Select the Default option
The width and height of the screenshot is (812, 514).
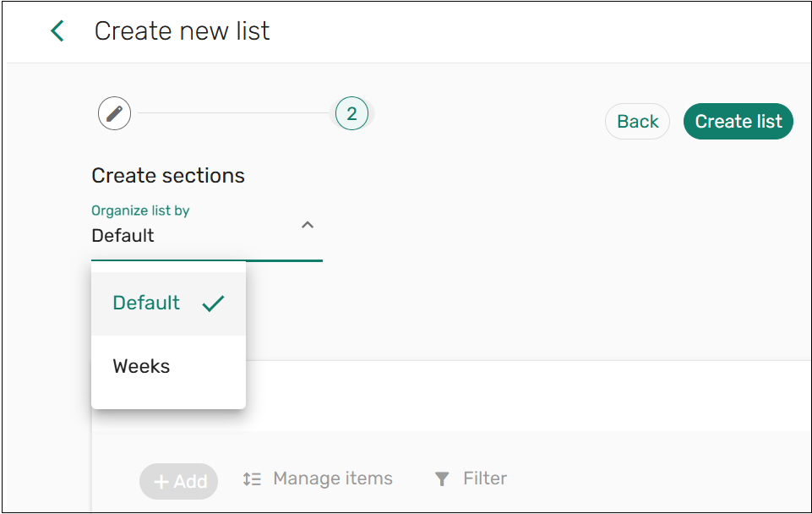coord(145,303)
